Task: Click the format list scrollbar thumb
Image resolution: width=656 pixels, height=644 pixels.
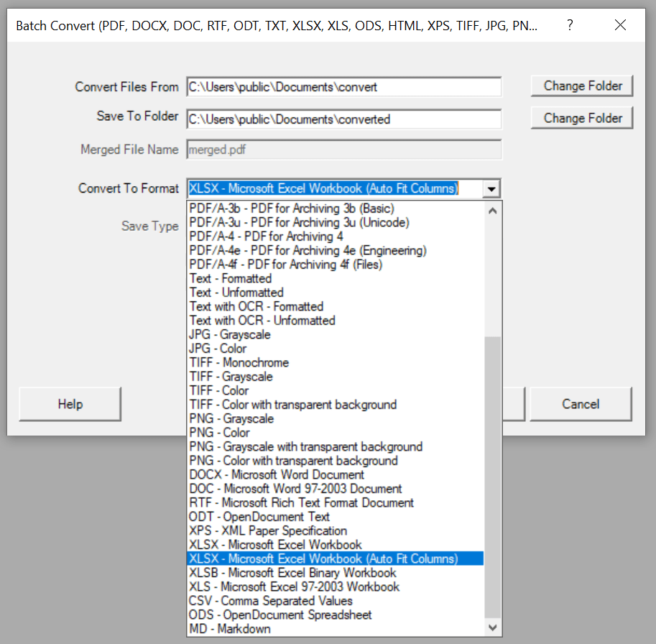Action: coord(493,477)
